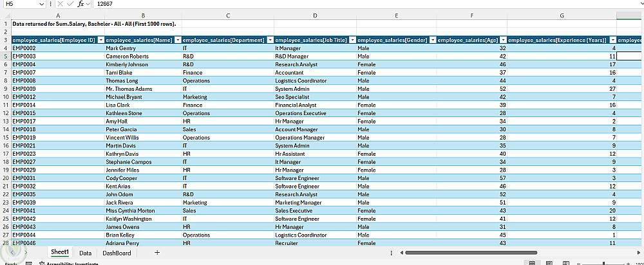Open the Experience (Years) filter dropdown
Image resolution: width=644 pixels, height=265 pixels.
coord(612,40)
